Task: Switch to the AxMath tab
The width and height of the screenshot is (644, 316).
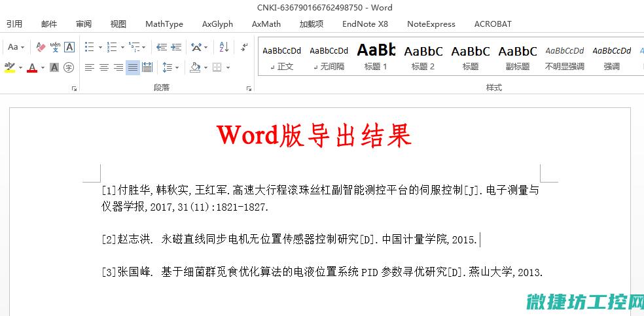Action: pos(266,24)
